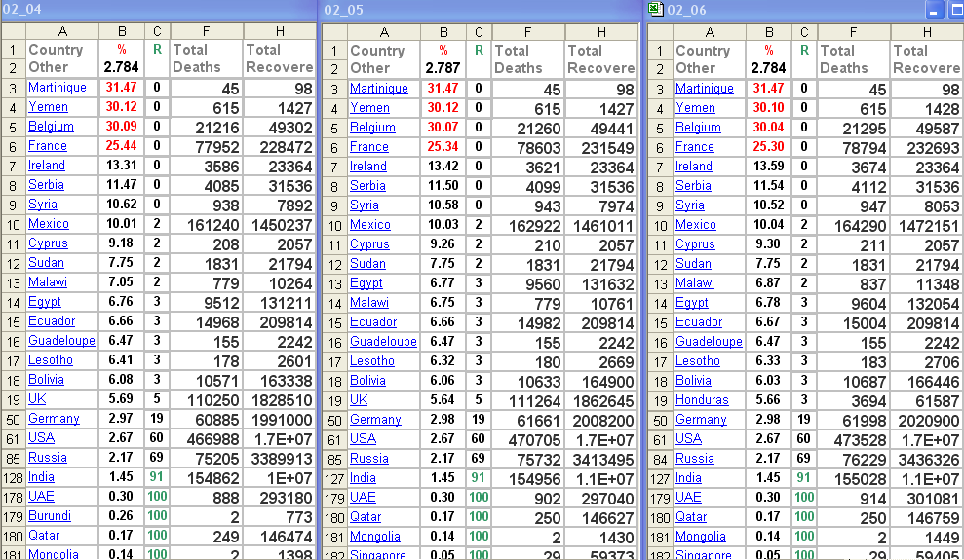This screenshot has width=964, height=560.
Task: Maximize the 02_06 workbook window
Action: (x=954, y=10)
